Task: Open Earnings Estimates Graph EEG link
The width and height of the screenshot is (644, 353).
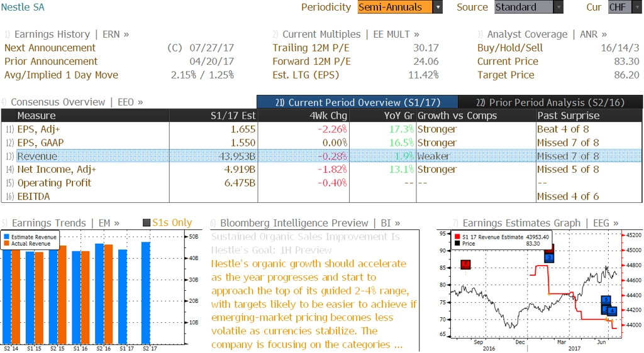Action: pos(540,223)
